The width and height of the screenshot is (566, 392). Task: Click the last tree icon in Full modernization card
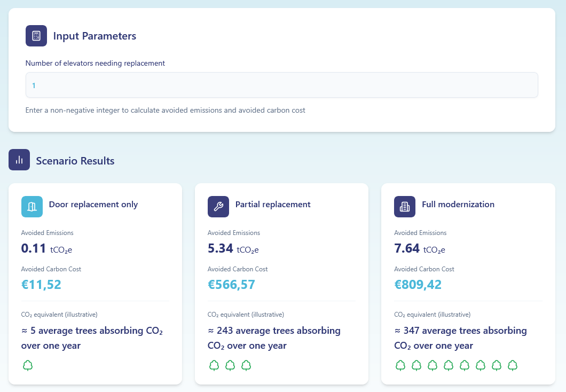513,366
